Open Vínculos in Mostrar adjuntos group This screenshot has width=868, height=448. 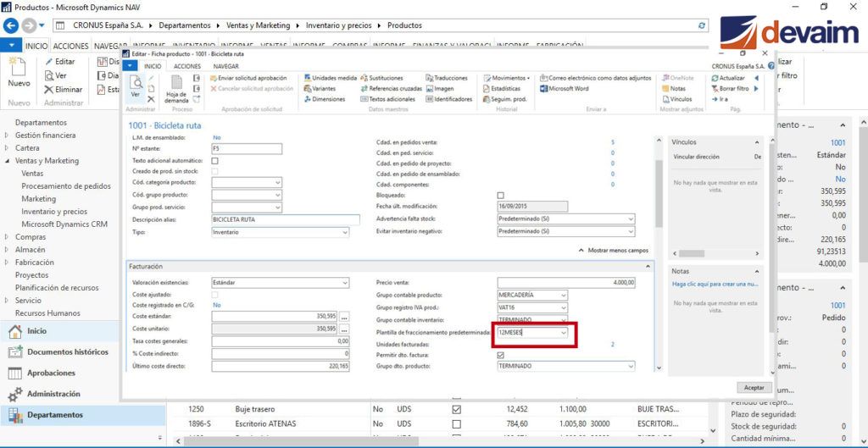click(677, 99)
